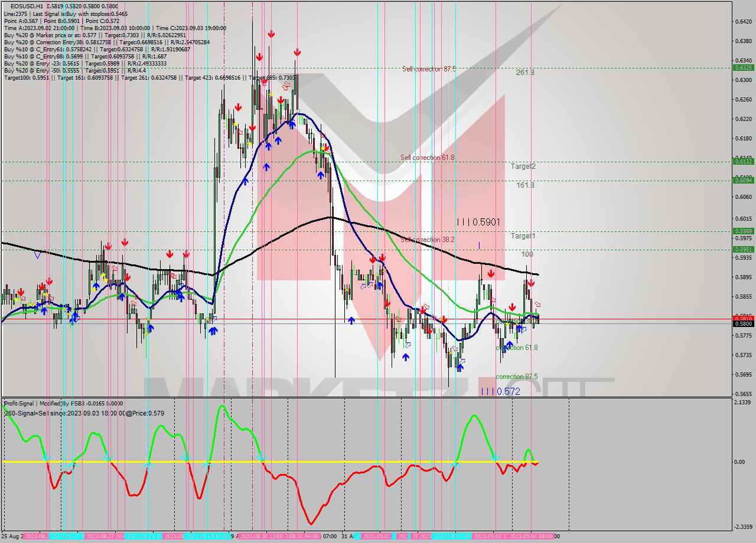This screenshot has height=543, width=756.
Task: Click the 261.8 Fibonacci level label
Action: [525, 73]
